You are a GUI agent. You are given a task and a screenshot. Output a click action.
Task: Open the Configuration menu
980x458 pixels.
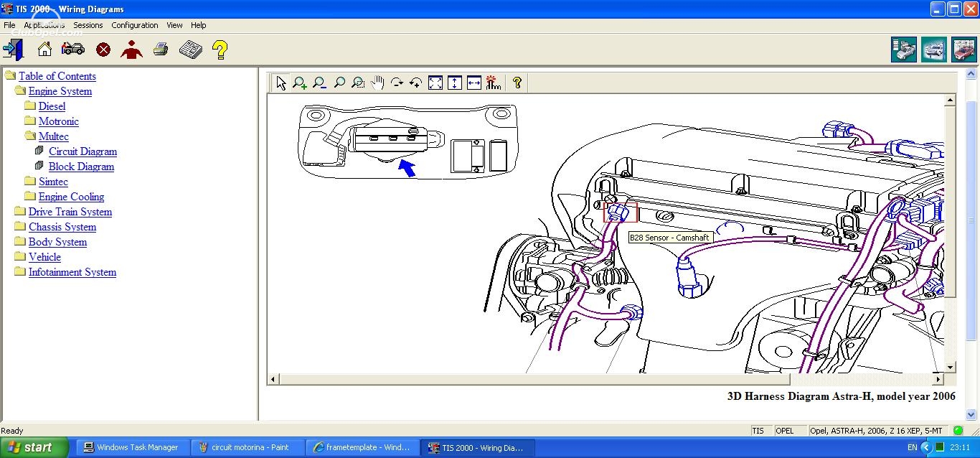coord(135,25)
